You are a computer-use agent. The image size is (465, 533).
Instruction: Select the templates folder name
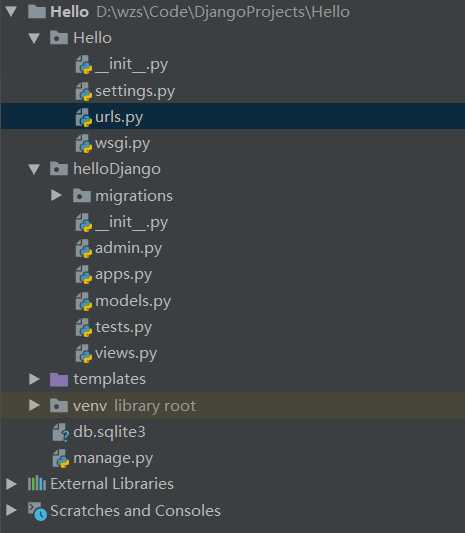click(x=109, y=379)
